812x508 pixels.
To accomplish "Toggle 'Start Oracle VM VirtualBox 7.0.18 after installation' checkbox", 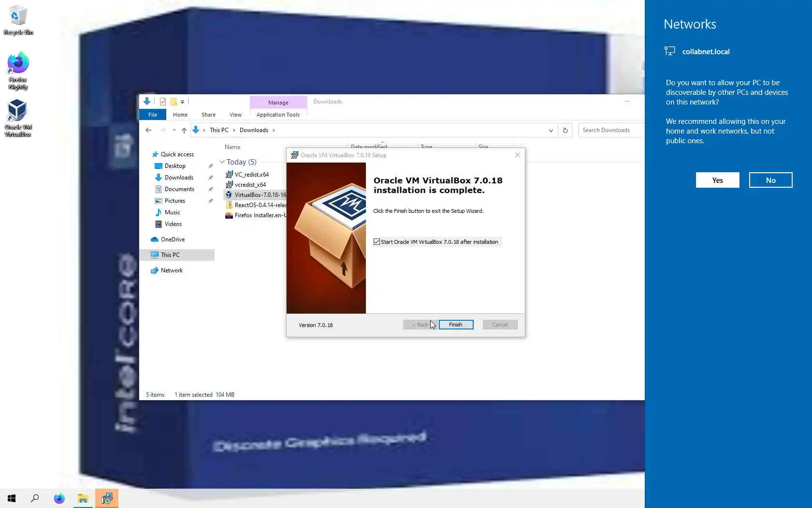I will [x=377, y=242].
